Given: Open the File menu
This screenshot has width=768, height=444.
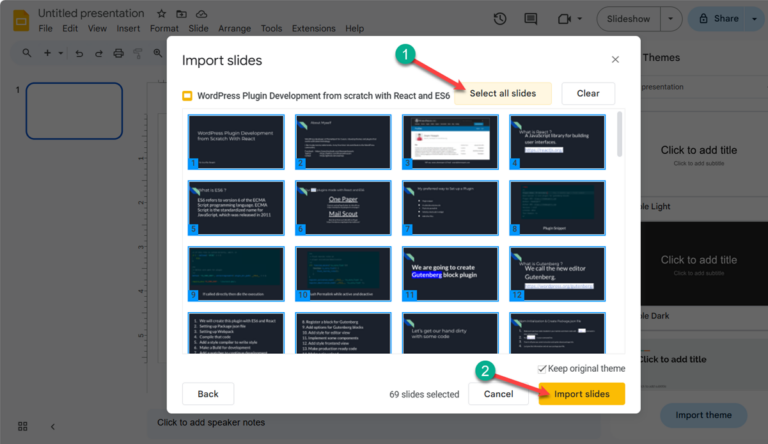Looking at the screenshot, I should tap(46, 28).
